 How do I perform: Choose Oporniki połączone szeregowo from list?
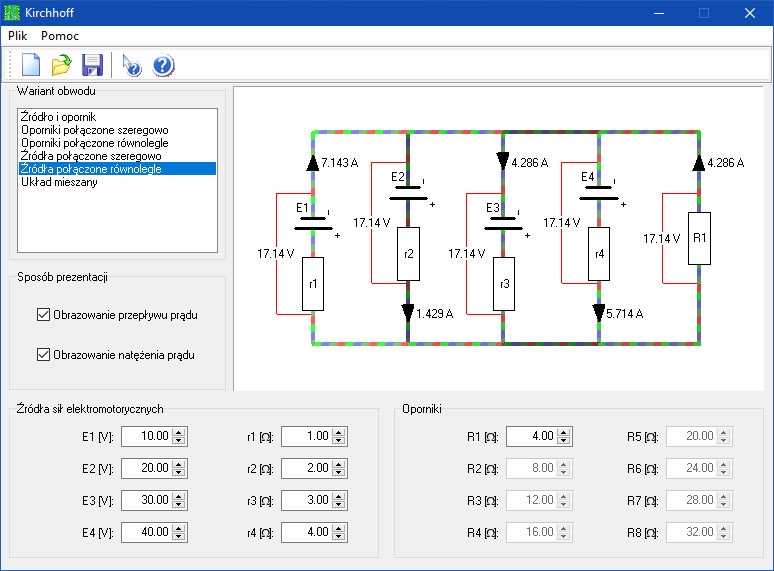(x=94, y=130)
